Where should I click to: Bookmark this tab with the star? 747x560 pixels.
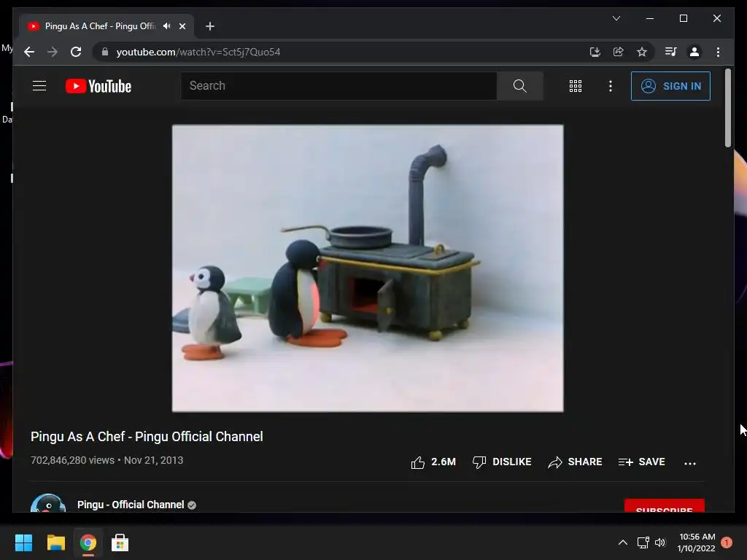click(x=642, y=52)
